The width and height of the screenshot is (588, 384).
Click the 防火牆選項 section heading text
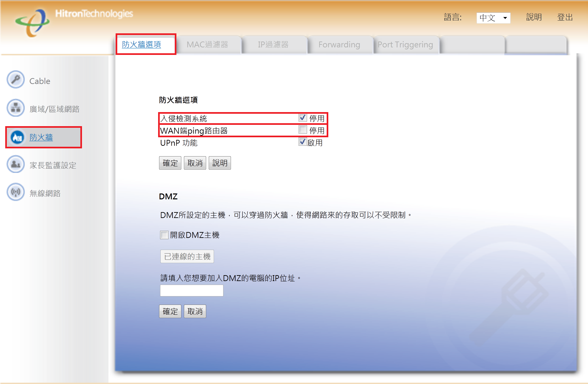[x=178, y=100]
